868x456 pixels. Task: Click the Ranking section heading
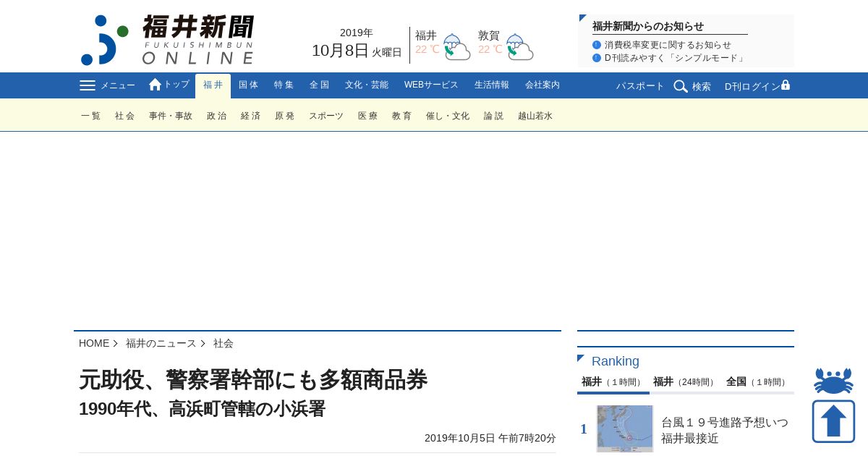pyautogui.click(x=616, y=361)
